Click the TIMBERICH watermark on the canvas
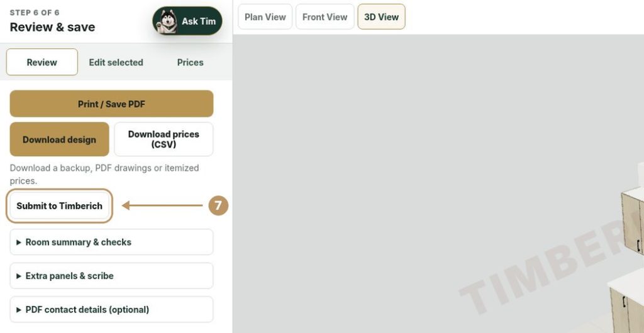This screenshot has width=644, height=333. [550, 266]
